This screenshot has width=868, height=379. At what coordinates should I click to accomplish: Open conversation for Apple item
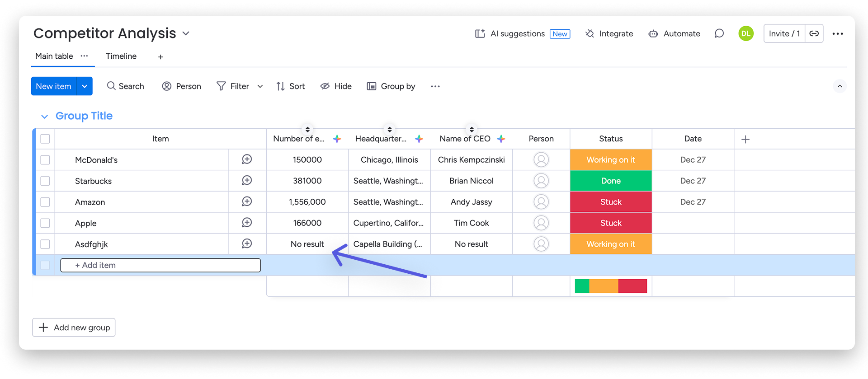coord(247,223)
